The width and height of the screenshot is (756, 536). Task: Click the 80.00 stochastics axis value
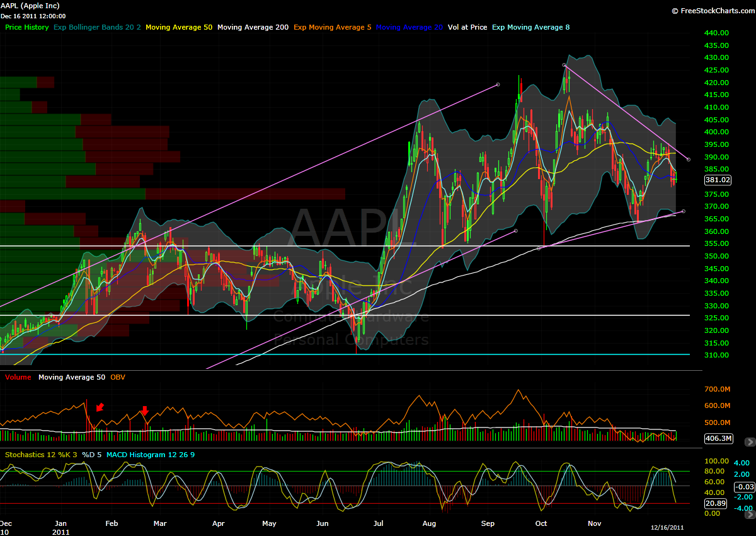716,472
